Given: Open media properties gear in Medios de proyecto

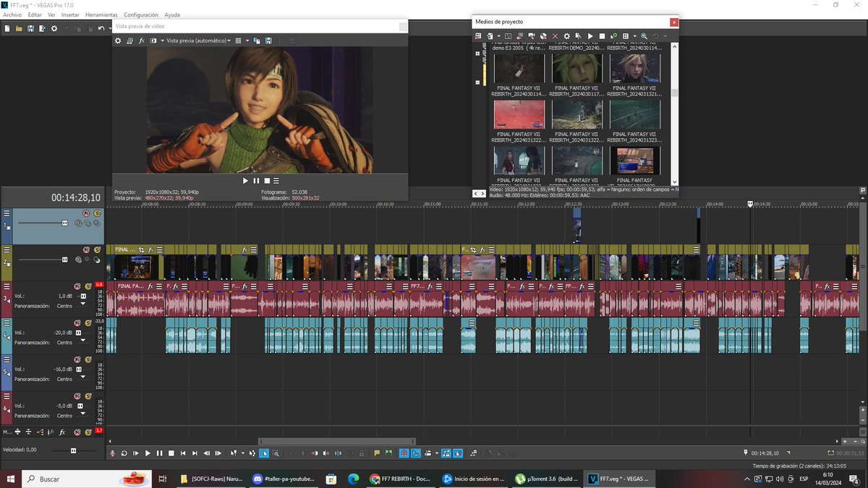Looking at the screenshot, I should pos(566,36).
